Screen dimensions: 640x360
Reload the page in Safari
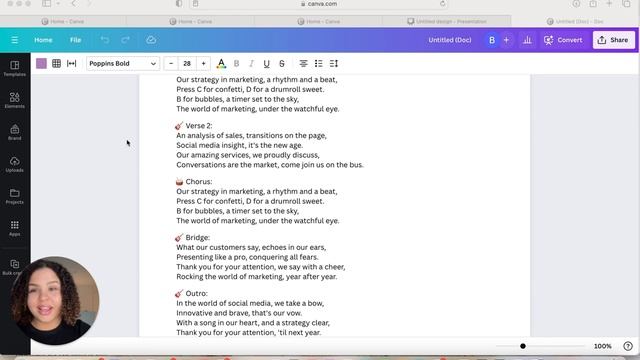(442, 4)
